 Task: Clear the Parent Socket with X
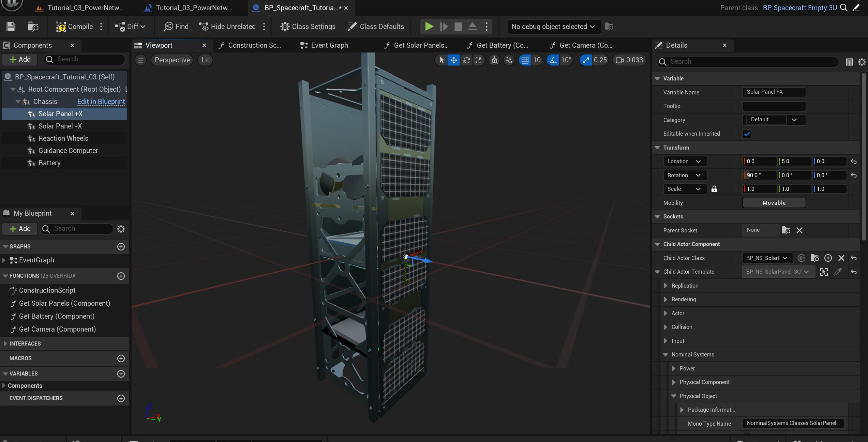pos(799,231)
